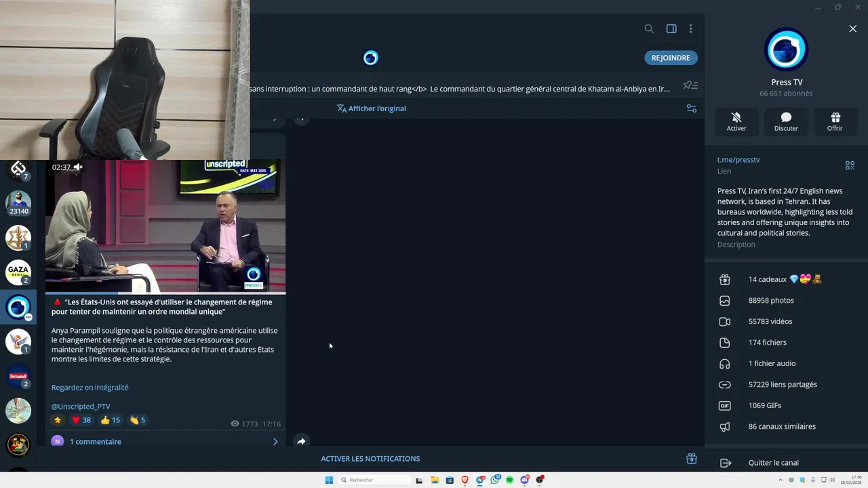Image resolution: width=868 pixels, height=488 pixels.
Task: Select the Press TV chat in sidebar
Action: (x=18, y=307)
